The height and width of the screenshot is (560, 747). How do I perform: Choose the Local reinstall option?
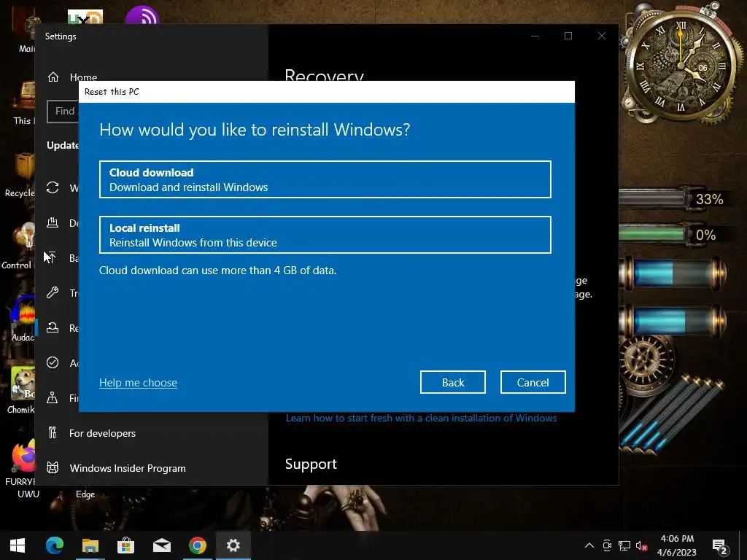[325, 235]
